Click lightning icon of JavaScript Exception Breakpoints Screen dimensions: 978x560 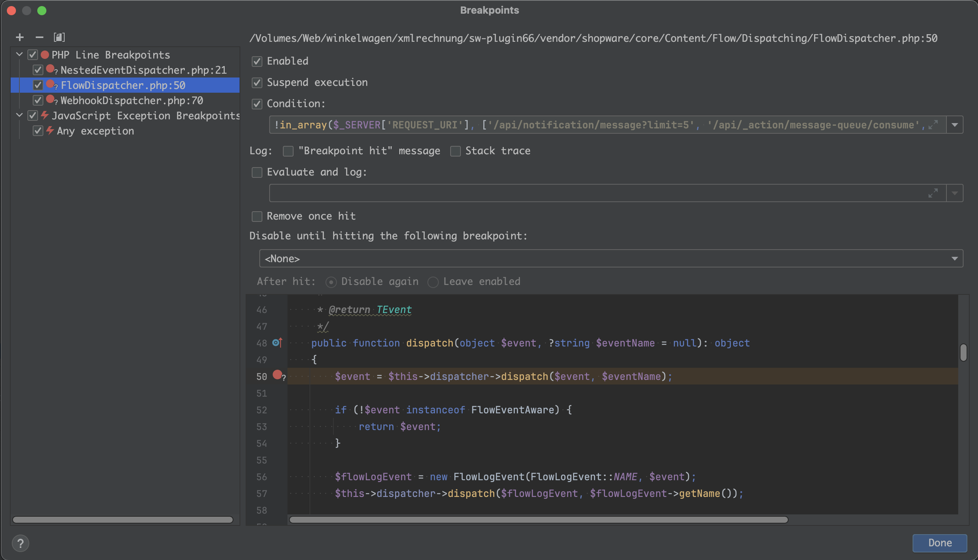(x=44, y=115)
